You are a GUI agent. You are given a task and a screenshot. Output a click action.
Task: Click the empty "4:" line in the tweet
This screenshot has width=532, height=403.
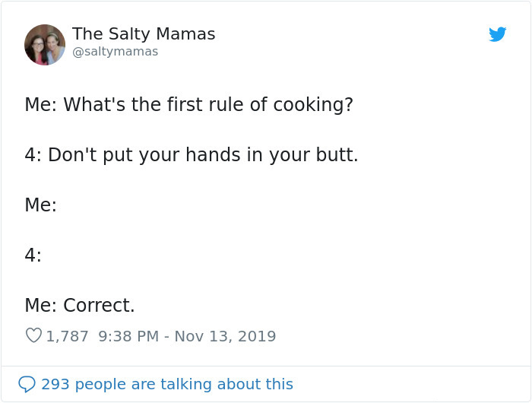point(33,255)
